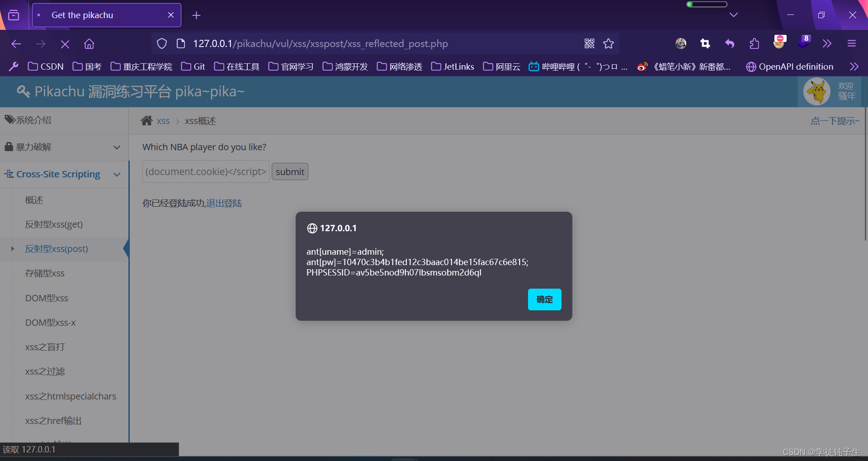Expand the 暴力破解 sidebar section
This screenshot has height=461, width=868.
[64, 147]
